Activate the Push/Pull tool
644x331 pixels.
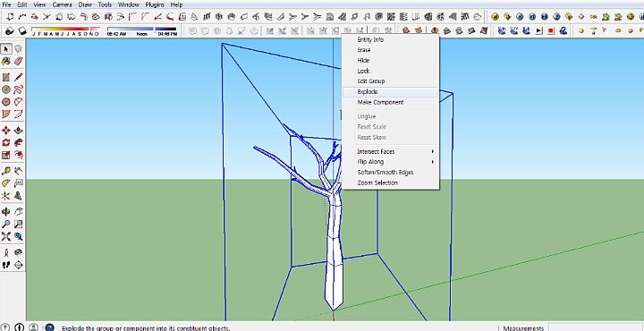[19, 131]
